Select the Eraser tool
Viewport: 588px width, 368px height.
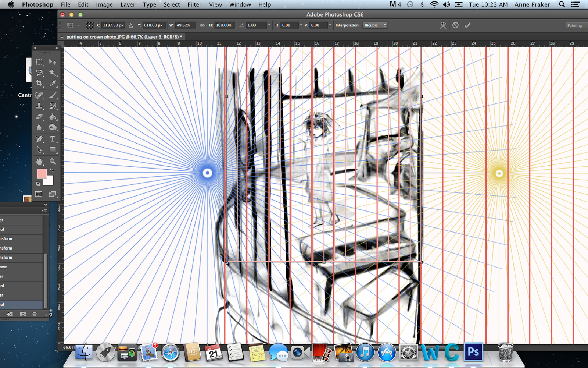tap(39, 117)
